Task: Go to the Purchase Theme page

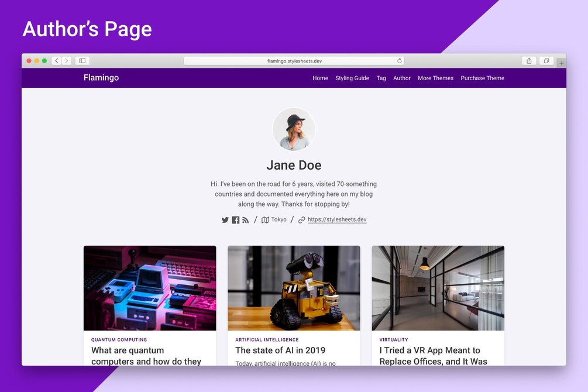Action: tap(482, 78)
